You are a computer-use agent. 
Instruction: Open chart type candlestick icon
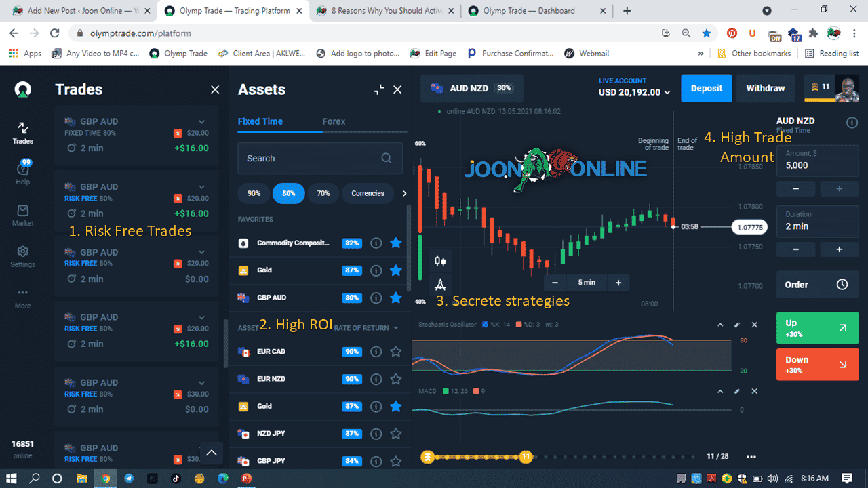point(440,260)
